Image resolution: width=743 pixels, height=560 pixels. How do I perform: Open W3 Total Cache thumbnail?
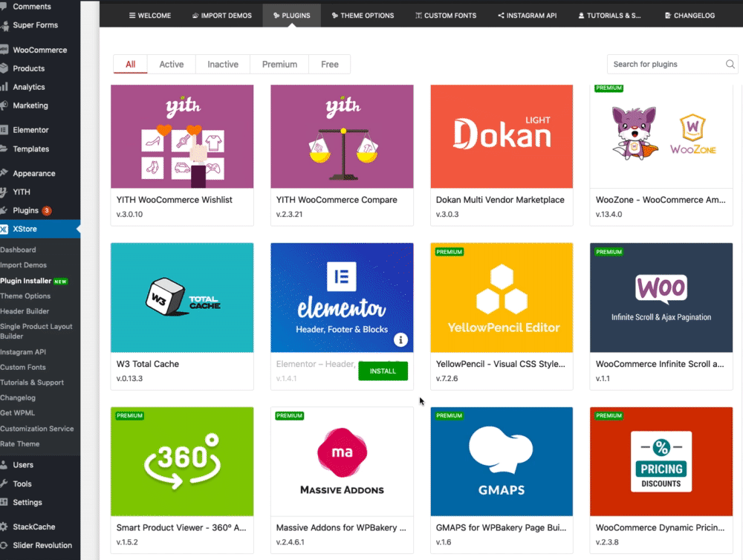pos(182,298)
